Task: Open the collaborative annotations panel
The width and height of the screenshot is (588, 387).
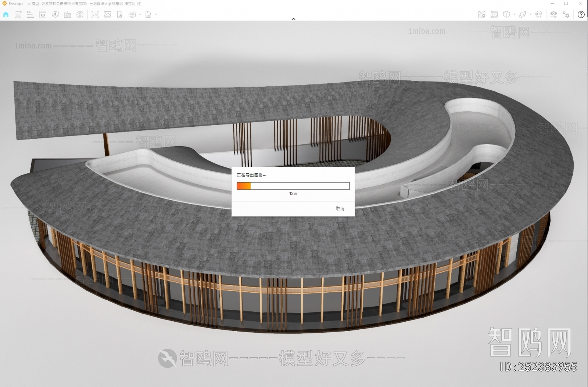Action: (18, 15)
